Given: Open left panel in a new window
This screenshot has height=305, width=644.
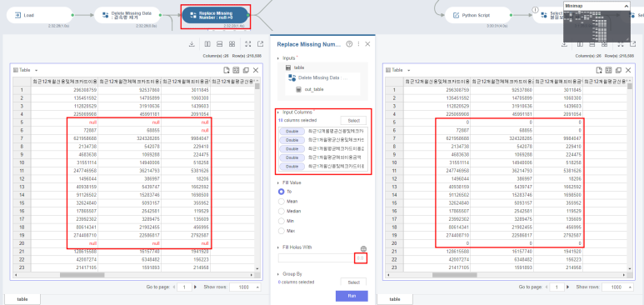Looking at the screenshot, I should point(261,44).
